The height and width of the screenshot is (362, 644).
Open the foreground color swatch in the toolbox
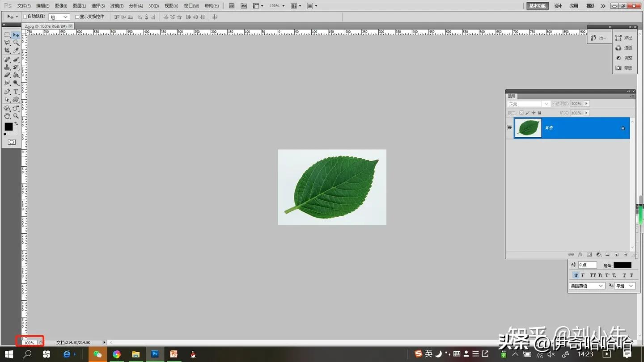pos(8,126)
